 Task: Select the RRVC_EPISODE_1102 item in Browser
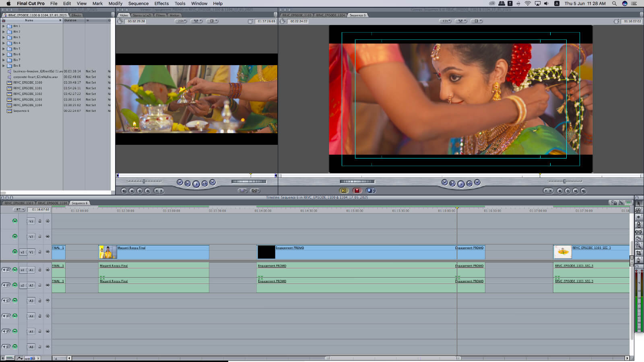click(27, 94)
